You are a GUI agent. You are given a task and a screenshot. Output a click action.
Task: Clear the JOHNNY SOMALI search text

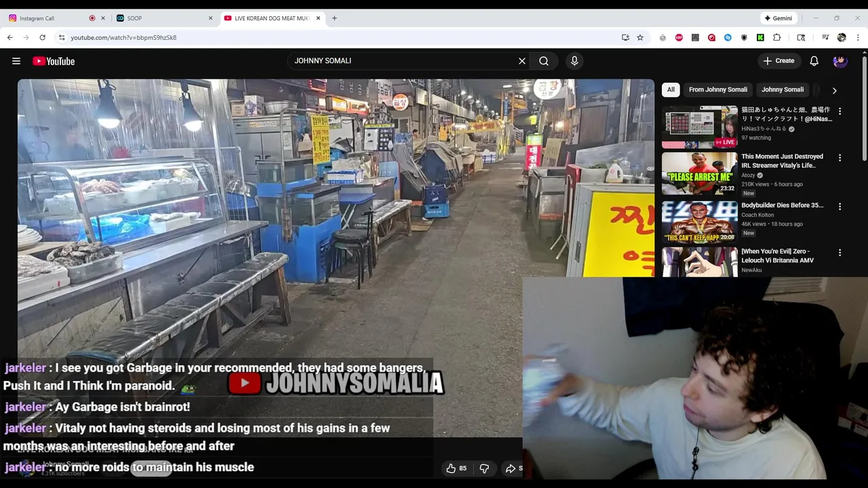coord(522,61)
